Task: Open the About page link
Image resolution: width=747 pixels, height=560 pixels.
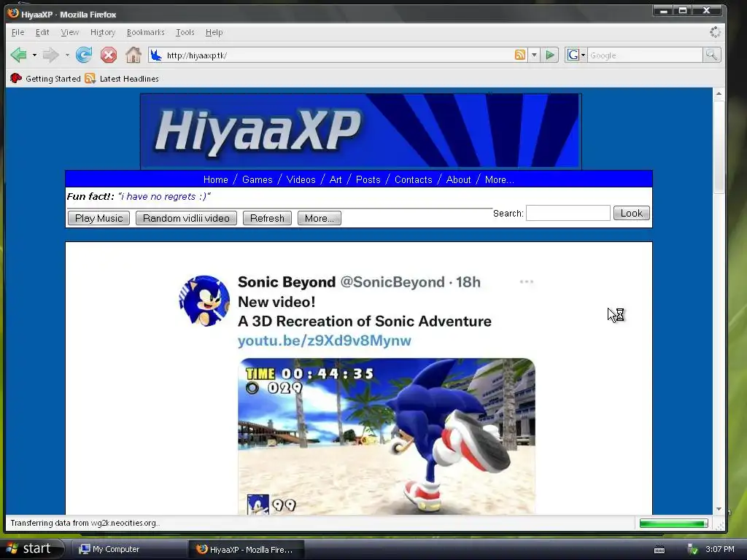Action: (458, 179)
